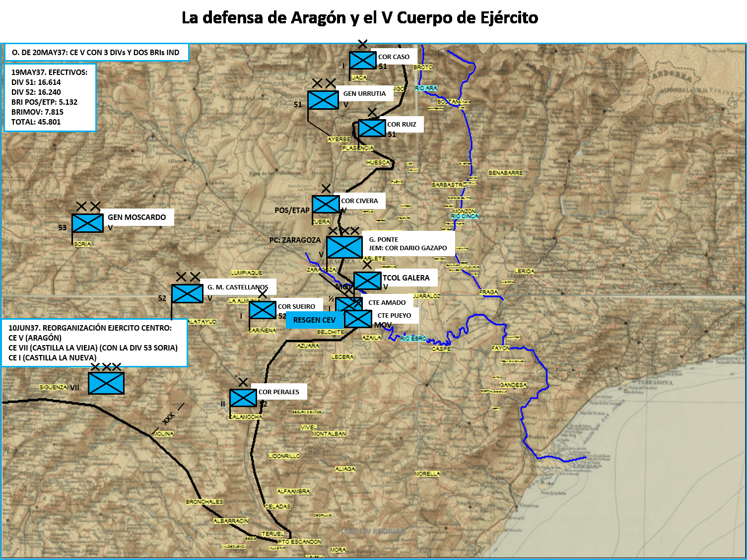Click the COR SUEIRO brigade symbol
The width and height of the screenshot is (747, 560).
[263, 310]
